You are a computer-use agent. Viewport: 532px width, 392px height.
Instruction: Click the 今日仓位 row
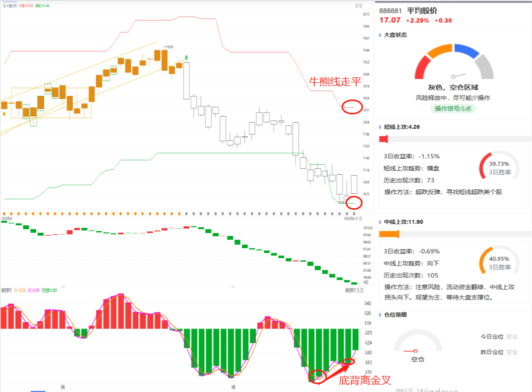(499, 337)
